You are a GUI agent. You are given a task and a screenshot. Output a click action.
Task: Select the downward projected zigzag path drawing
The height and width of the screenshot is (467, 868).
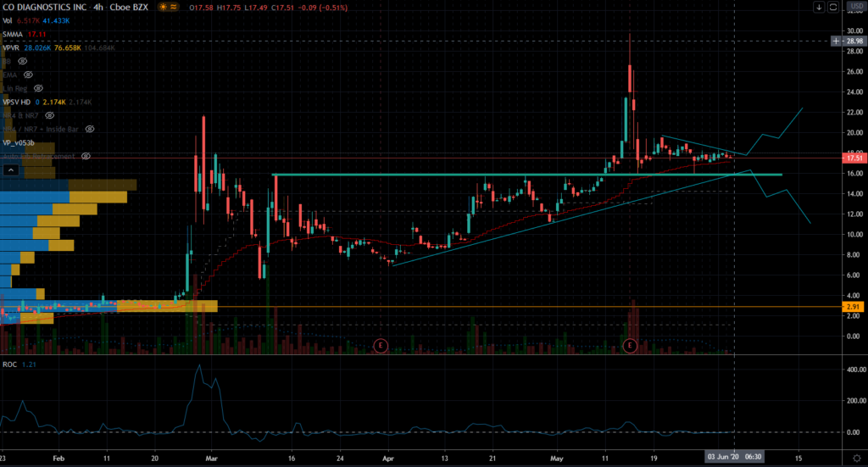pos(781,197)
